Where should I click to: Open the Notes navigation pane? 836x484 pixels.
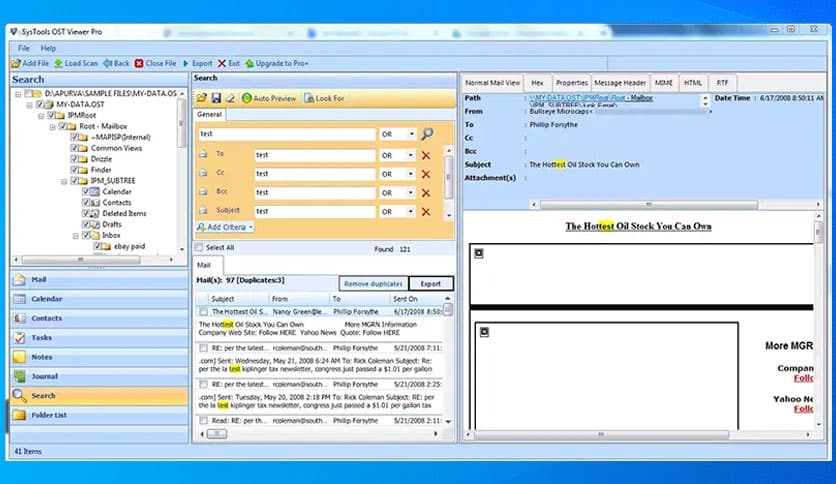tap(99, 357)
